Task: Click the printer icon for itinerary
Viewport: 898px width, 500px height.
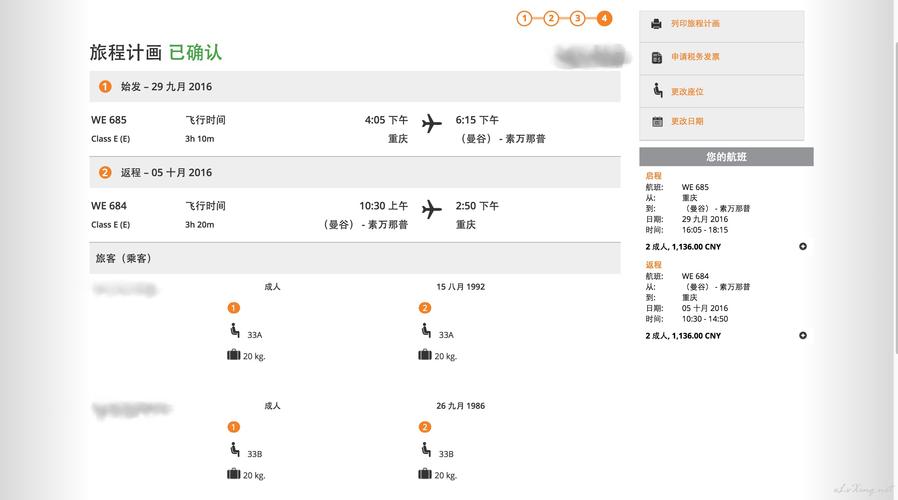Action: click(656, 24)
